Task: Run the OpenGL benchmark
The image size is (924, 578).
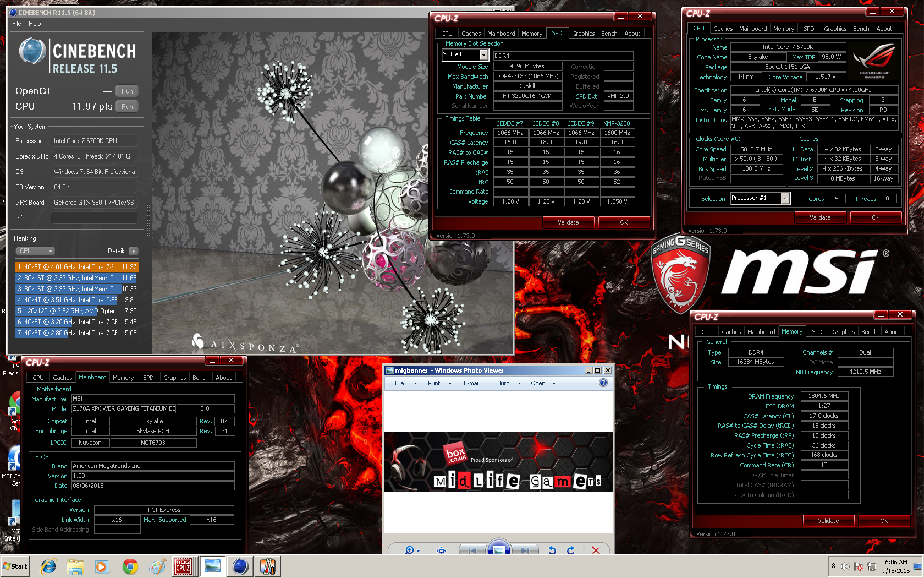Action: click(127, 91)
